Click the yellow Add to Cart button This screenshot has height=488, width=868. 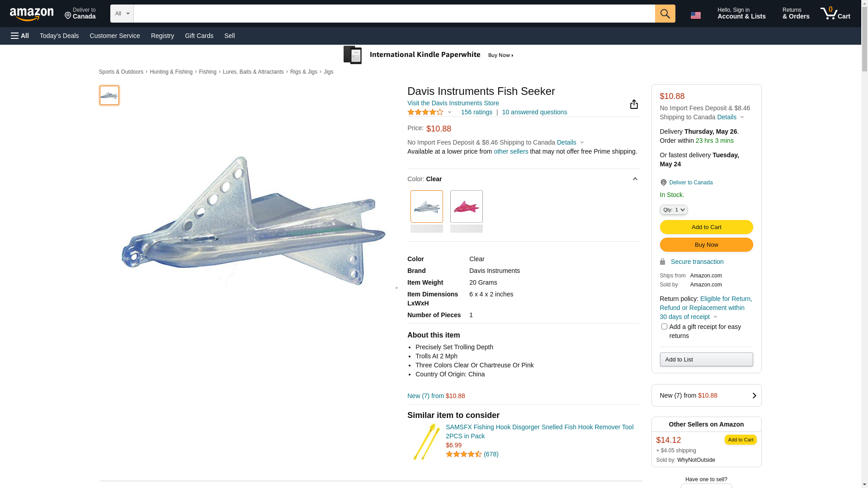pyautogui.click(x=706, y=227)
